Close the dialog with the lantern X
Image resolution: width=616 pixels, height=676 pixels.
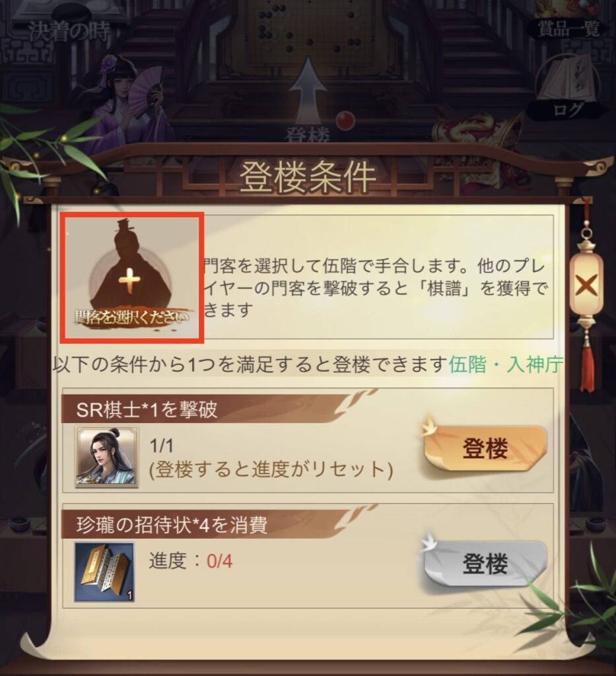586,286
